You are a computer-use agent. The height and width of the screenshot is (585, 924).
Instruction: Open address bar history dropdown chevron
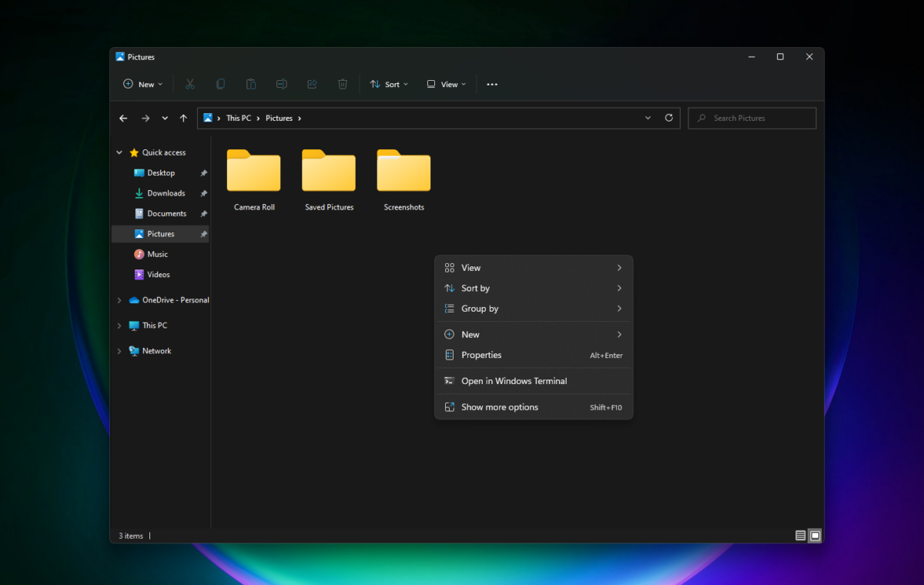648,118
